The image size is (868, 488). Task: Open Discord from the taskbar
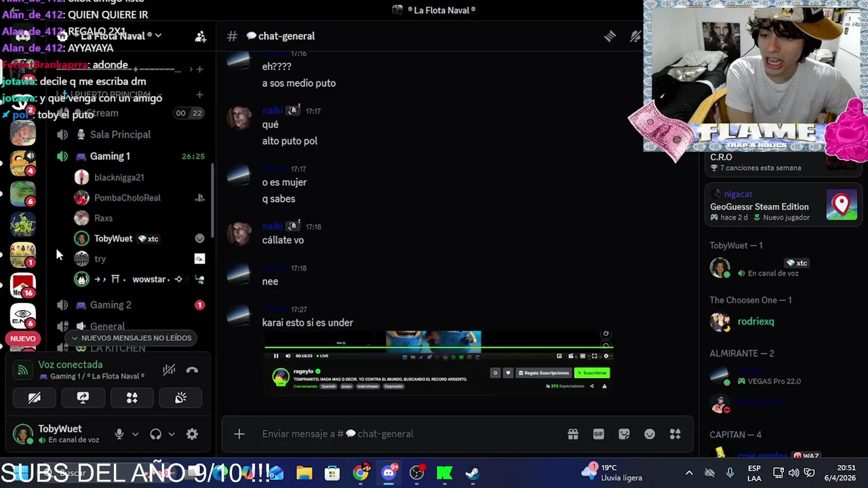389,472
